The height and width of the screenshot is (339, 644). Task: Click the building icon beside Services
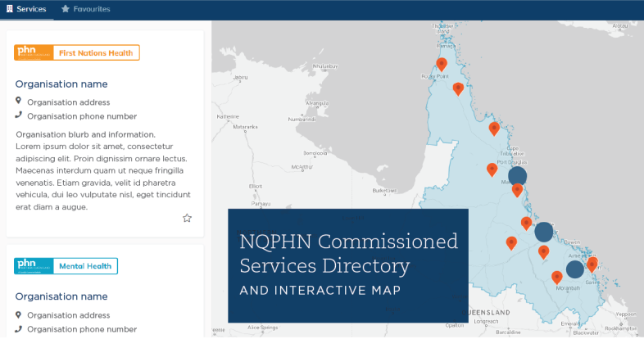[10, 9]
